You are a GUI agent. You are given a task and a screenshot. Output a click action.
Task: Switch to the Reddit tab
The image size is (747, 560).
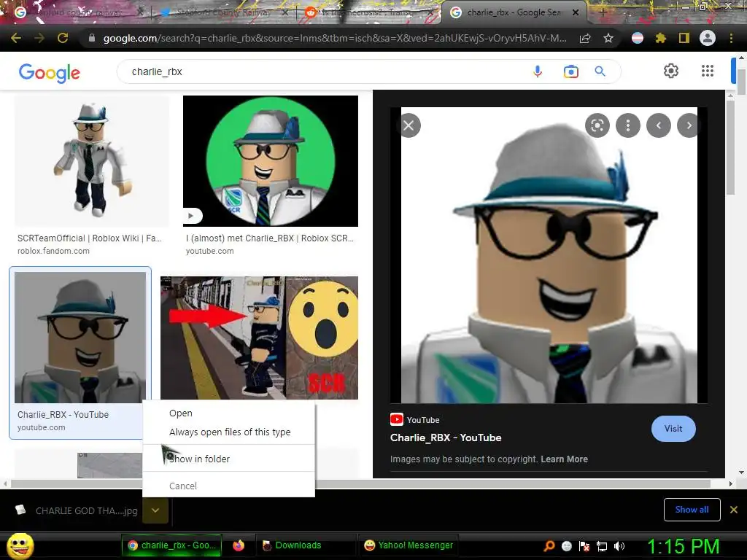click(x=367, y=12)
